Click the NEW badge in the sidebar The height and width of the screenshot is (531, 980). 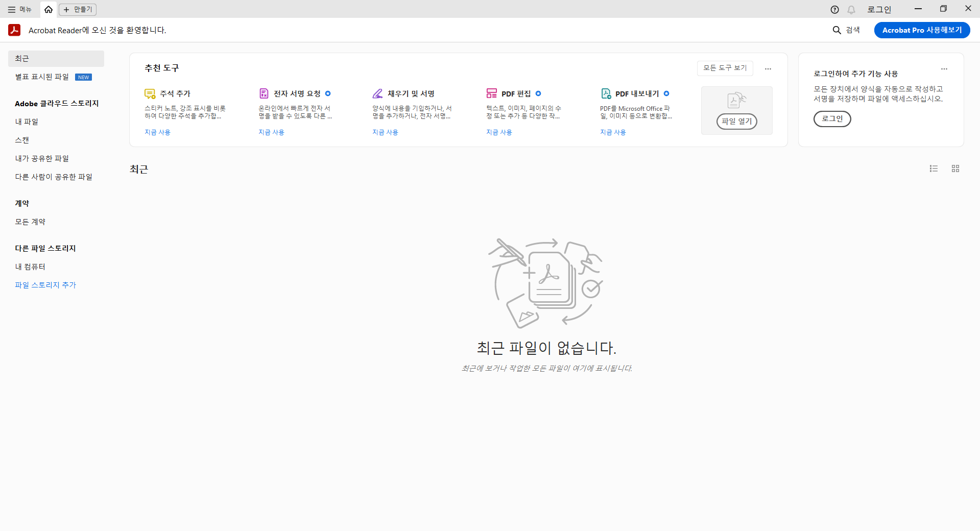pos(83,77)
